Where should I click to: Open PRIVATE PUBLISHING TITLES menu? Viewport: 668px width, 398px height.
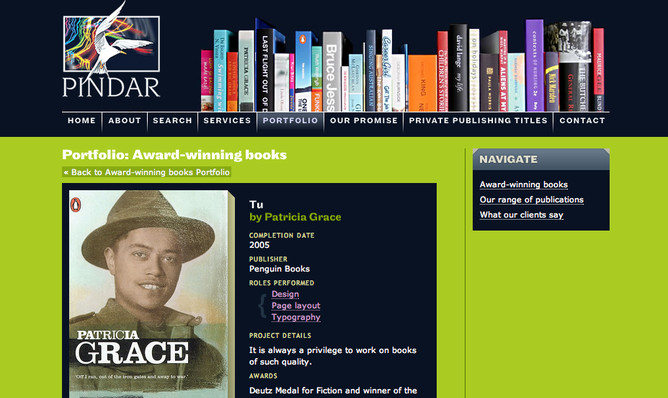click(x=478, y=121)
